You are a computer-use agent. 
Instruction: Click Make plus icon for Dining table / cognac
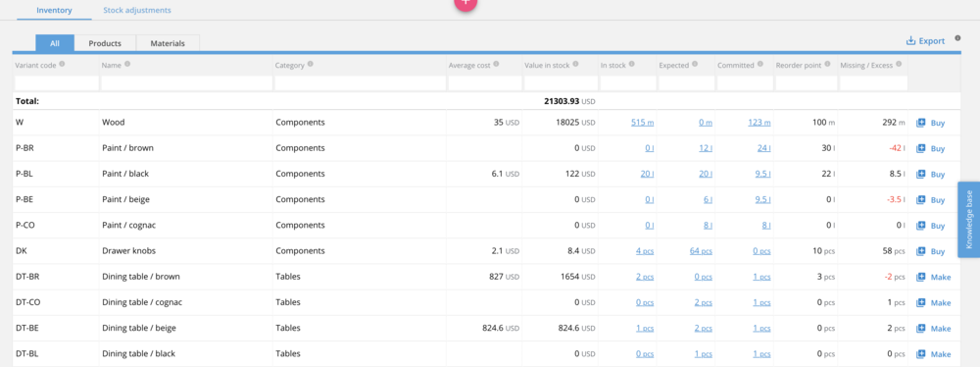click(x=920, y=303)
